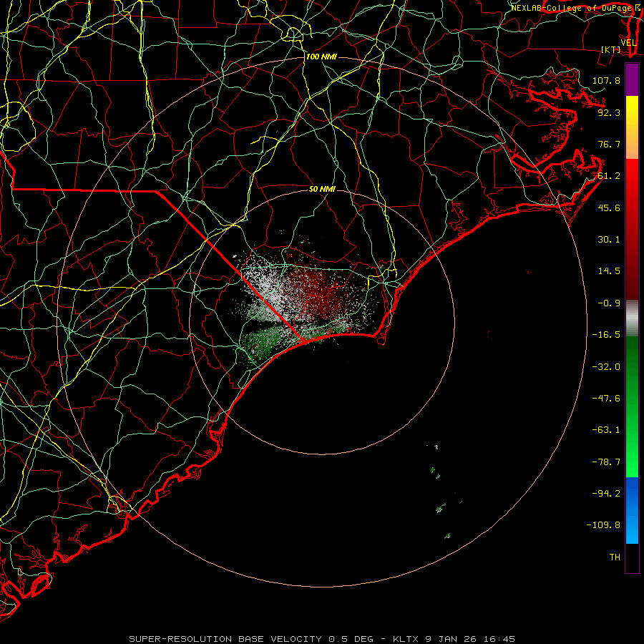Click the 107.8 legend value
644x644 pixels.
click(606, 80)
